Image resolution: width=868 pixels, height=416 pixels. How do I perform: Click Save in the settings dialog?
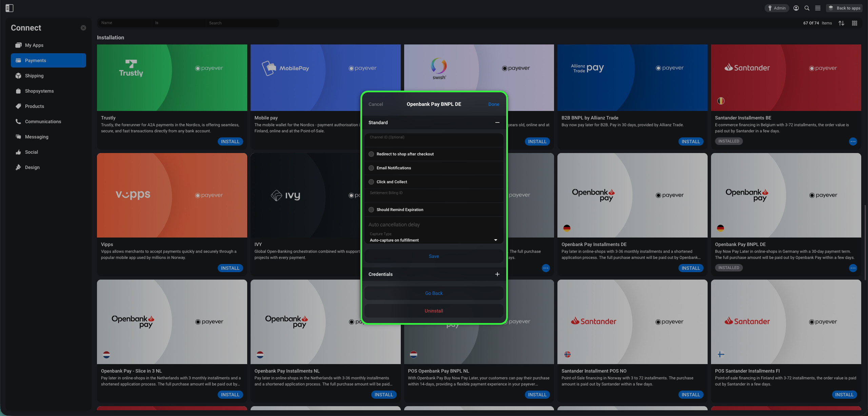click(434, 256)
